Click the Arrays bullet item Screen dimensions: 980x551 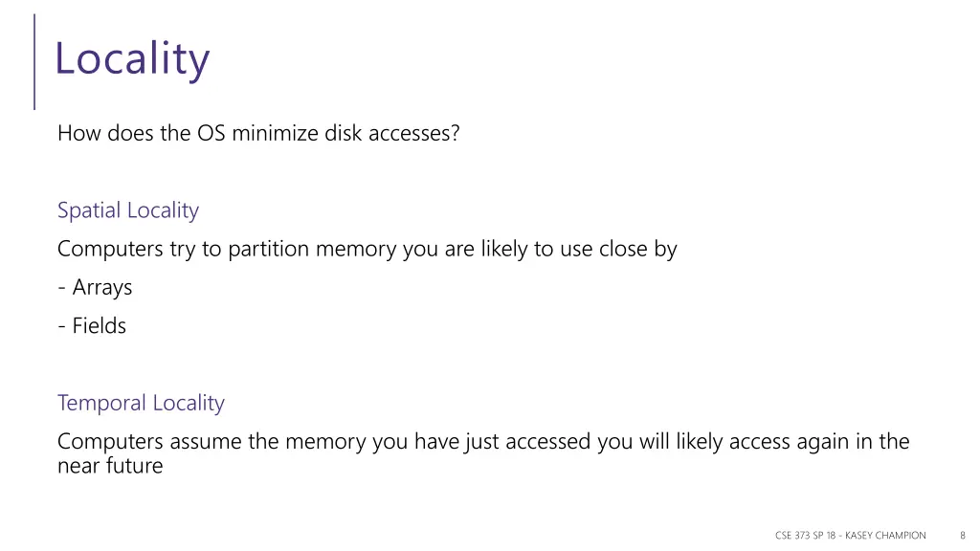click(95, 287)
